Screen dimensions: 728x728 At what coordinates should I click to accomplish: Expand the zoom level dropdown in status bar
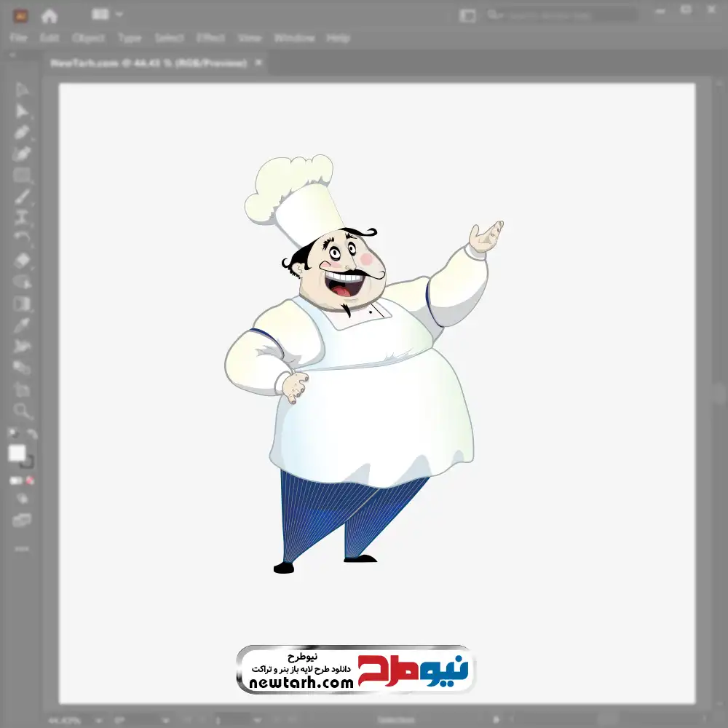[79, 720]
